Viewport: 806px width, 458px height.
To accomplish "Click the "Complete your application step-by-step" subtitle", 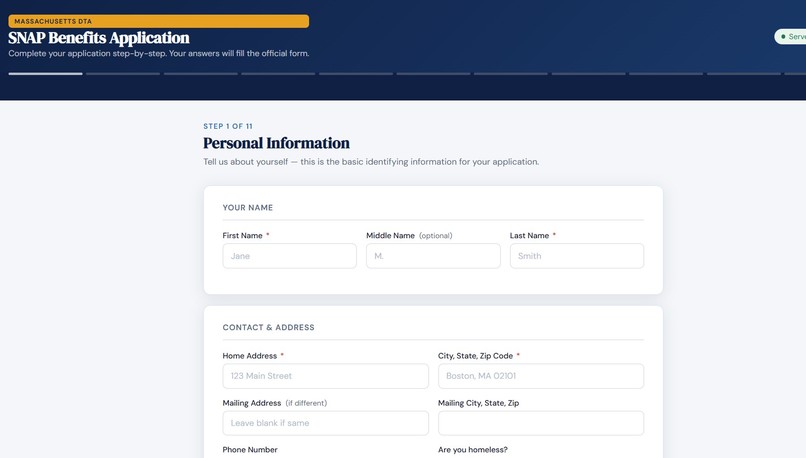I will (158, 53).
